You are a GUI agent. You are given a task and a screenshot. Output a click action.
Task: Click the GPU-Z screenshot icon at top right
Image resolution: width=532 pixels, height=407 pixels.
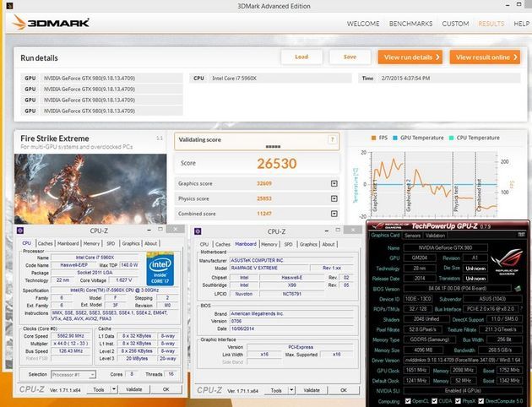click(x=521, y=235)
